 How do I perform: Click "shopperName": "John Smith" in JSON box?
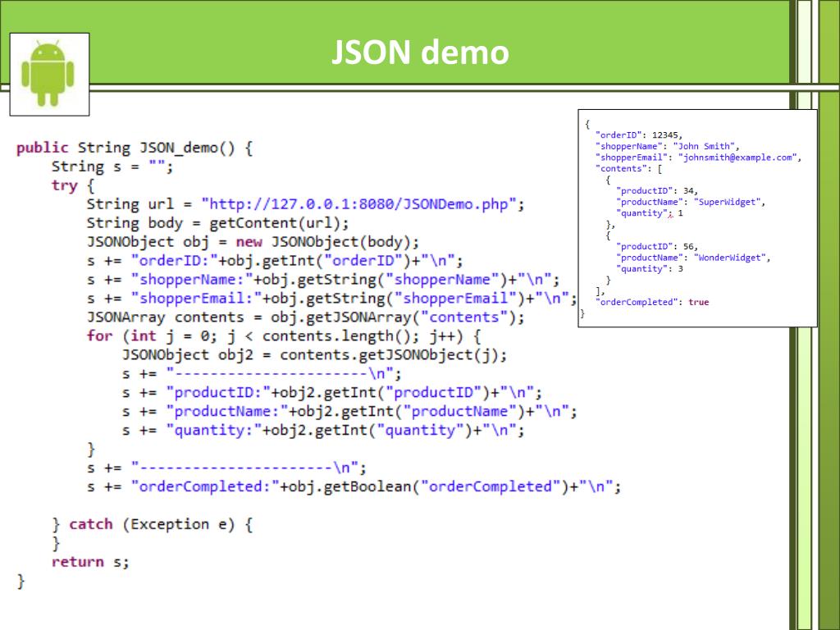click(668, 146)
